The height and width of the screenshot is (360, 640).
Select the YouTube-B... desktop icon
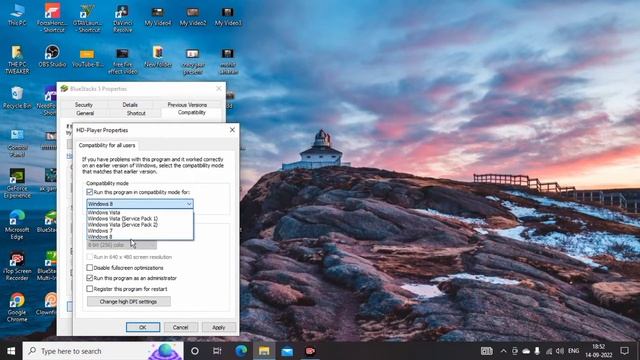pos(87,57)
